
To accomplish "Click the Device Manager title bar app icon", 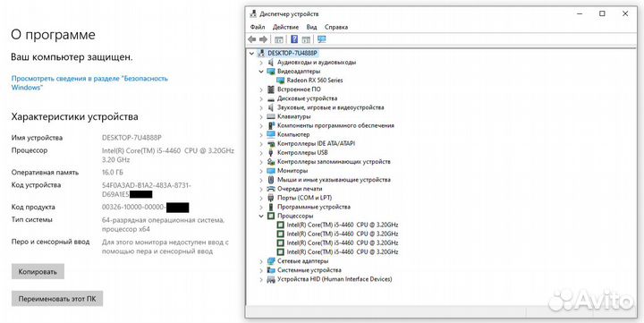I will coord(253,13).
